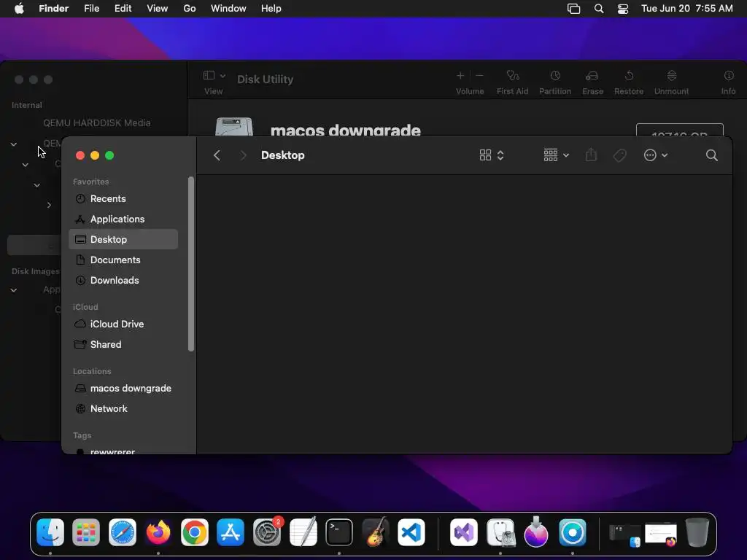Select macos downgrade volume in sidebar
This screenshot has height=560, width=747.
tap(123, 388)
